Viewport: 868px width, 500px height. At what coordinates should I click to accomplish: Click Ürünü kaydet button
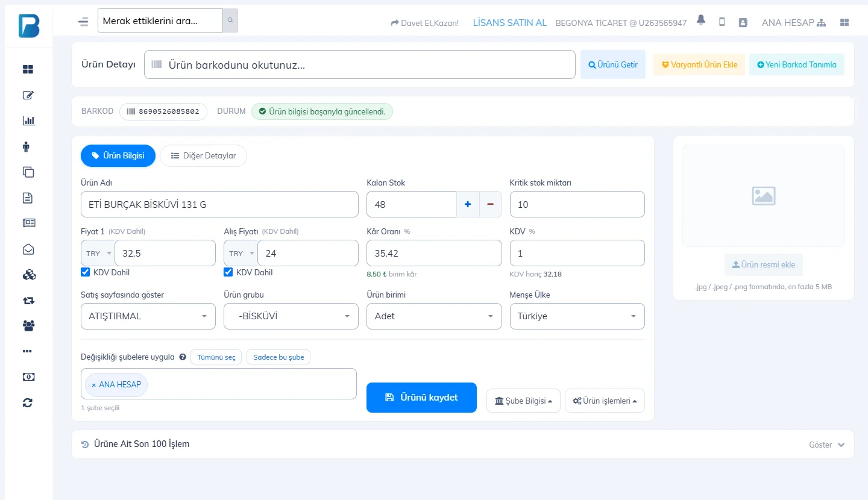point(421,398)
